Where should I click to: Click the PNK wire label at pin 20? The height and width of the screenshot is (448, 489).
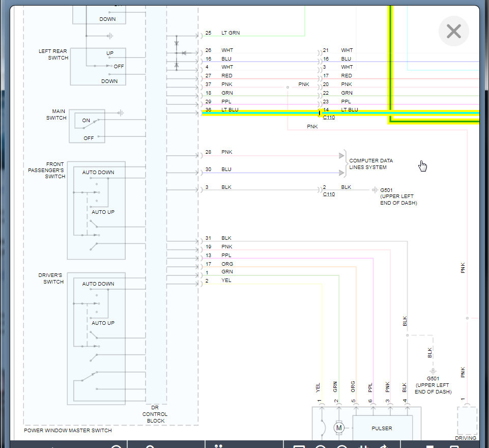(347, 84)
